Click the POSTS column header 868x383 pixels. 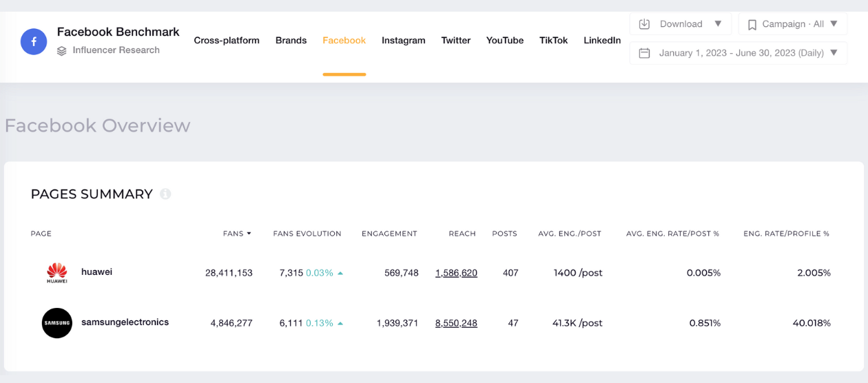coord(504,234)
